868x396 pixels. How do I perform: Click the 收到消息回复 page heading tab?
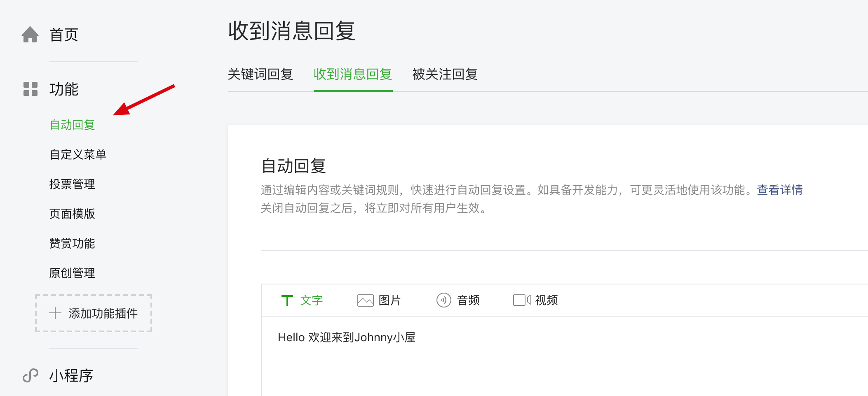click(x=353, y=75)
